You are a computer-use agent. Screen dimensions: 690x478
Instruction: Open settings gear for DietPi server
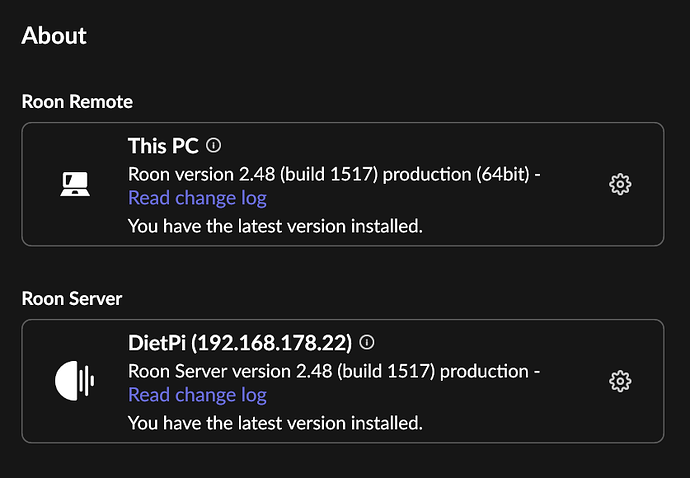pos(620,381)
